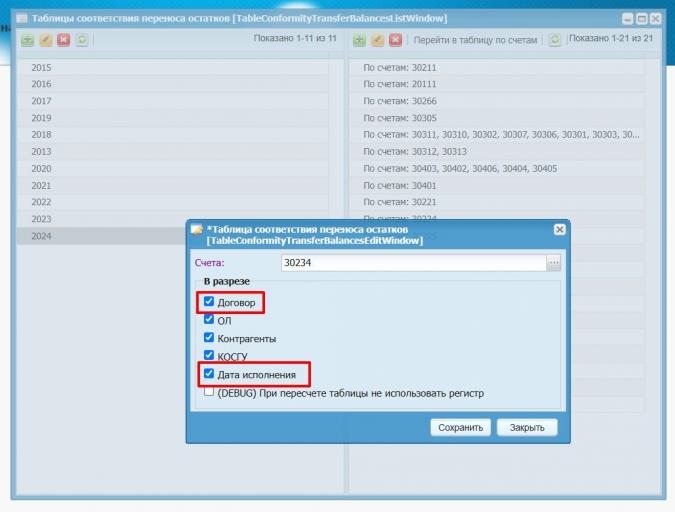
Task: Close the edit dialog with X
Action: tap(559, 230)
